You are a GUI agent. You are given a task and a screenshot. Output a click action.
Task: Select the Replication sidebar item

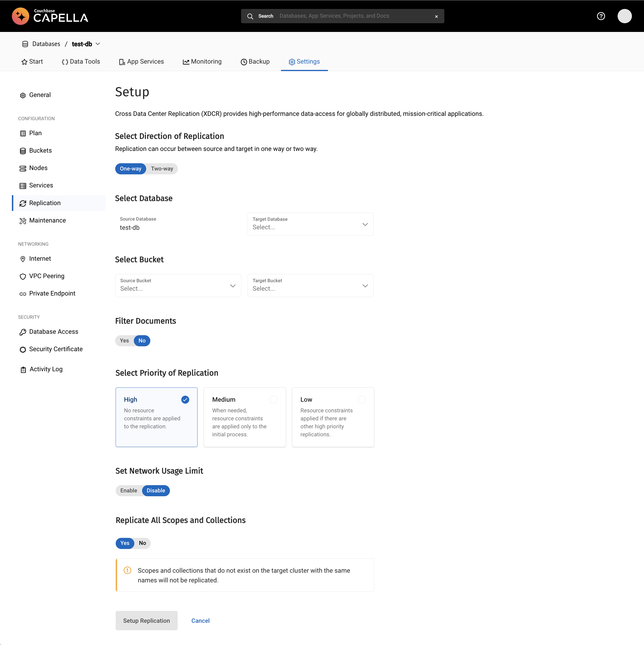(x=44, y=203)
